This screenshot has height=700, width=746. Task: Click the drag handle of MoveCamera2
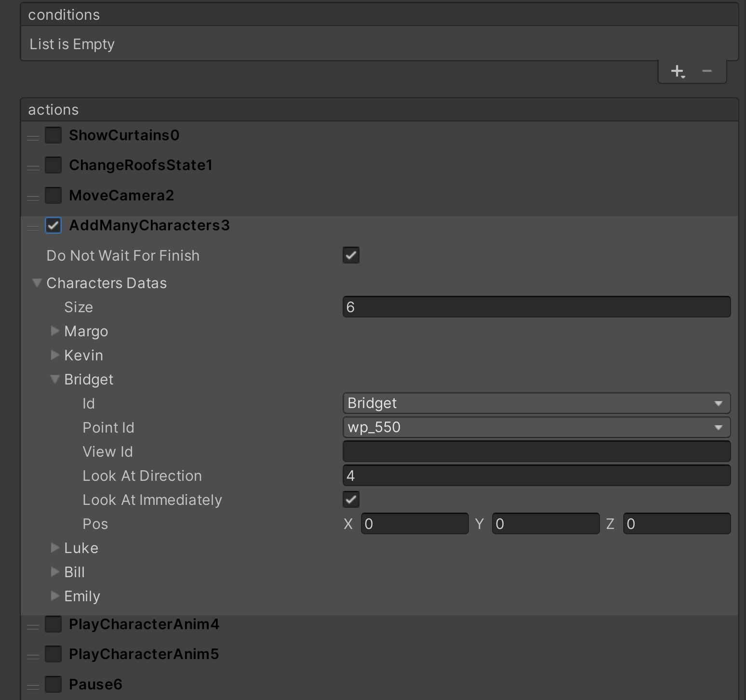[x=33, y=198]
